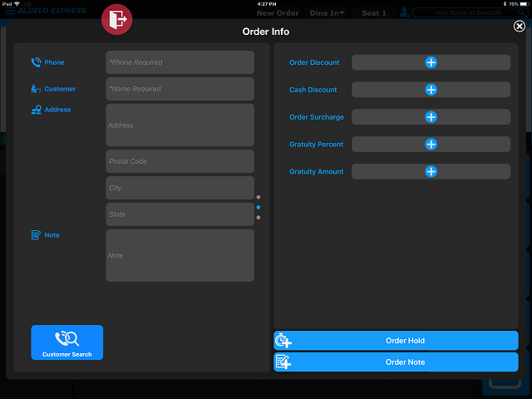Image resolution: width=532 pixels, height=399 pixels.
Task: Click the Postal Code field
Action: [180, 161]
